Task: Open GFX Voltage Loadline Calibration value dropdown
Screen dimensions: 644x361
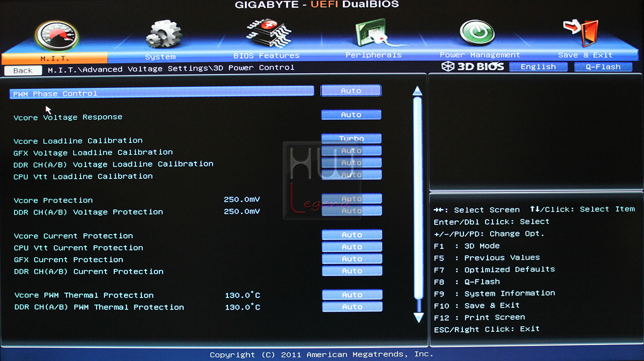Action: (351, 151)
